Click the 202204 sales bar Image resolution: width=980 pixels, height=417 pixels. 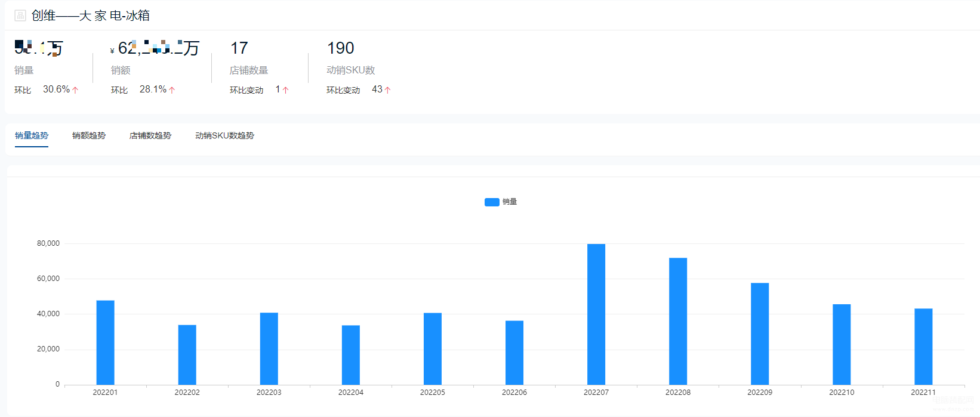pyautogui.click(x=351, y=355)
